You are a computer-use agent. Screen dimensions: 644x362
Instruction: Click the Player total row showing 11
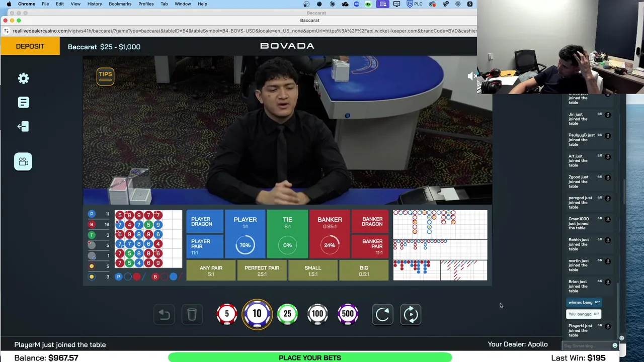99,214
